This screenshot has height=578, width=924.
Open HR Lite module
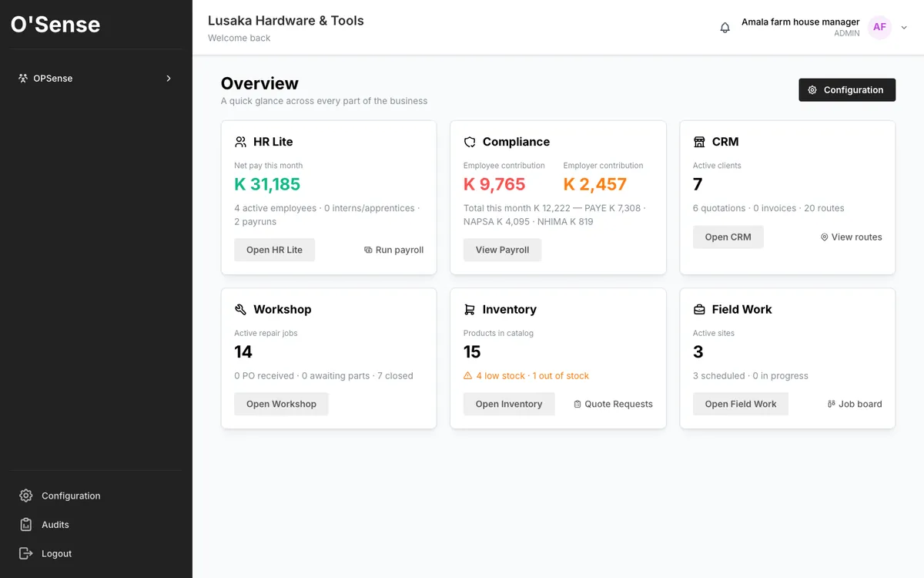(x=274, y=250)
